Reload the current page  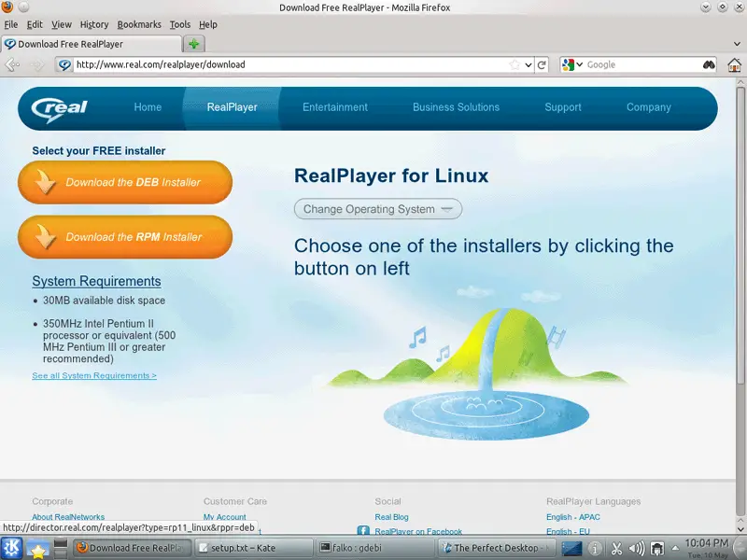[542, 64]
